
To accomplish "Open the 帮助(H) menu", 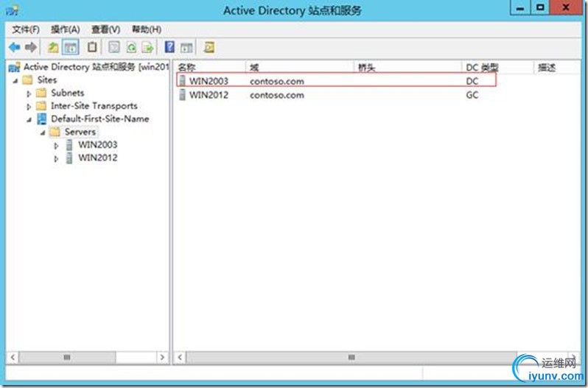I will [147, 29].
